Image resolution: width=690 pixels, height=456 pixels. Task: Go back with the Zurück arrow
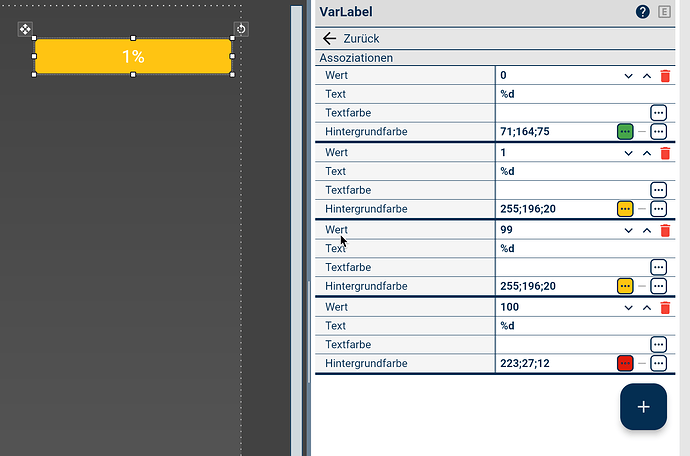coord(330,38)
